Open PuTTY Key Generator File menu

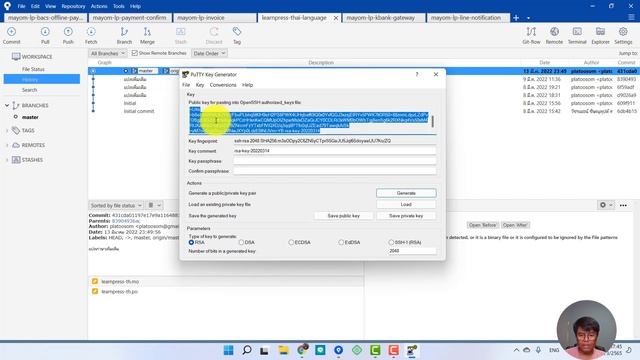point(186,85)
